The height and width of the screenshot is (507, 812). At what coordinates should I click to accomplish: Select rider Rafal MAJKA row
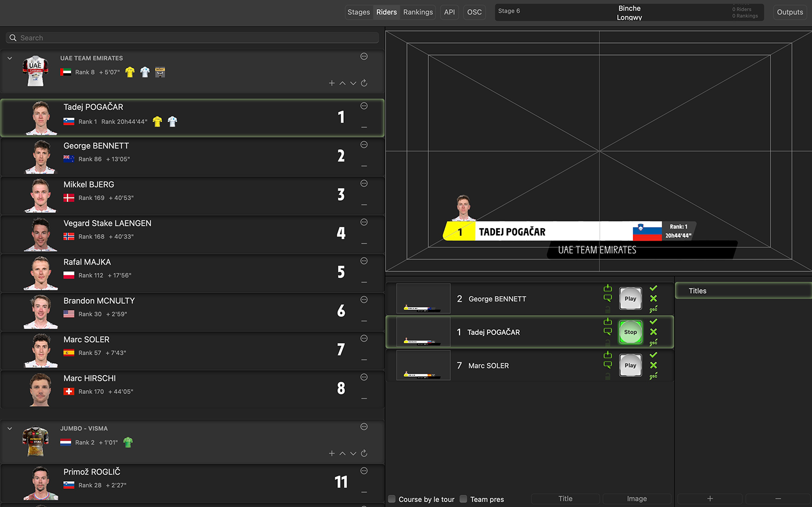192,273
